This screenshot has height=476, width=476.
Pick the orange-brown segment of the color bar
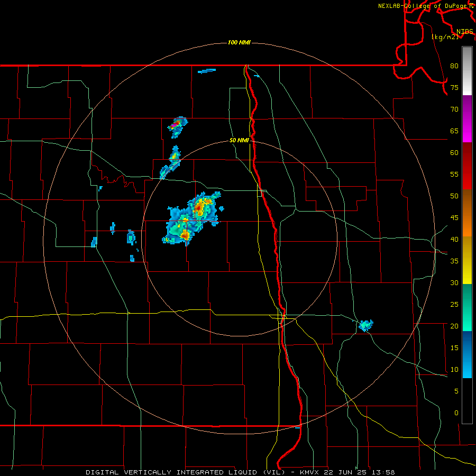click(x=467, y=213)
